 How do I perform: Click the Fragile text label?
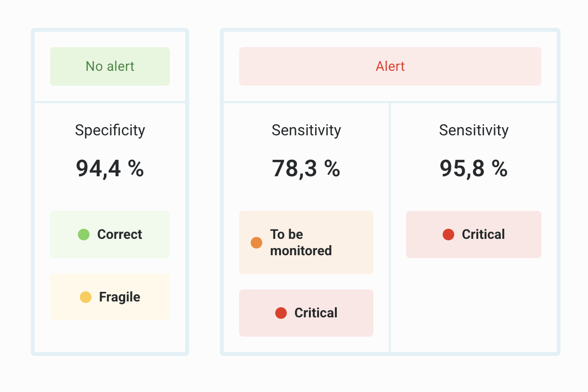(119, 297)
